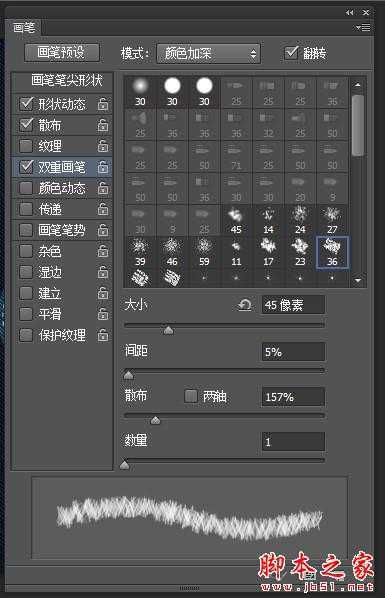
Task: Toggle lock icon for 双重画笔 row
Action: 103,167
